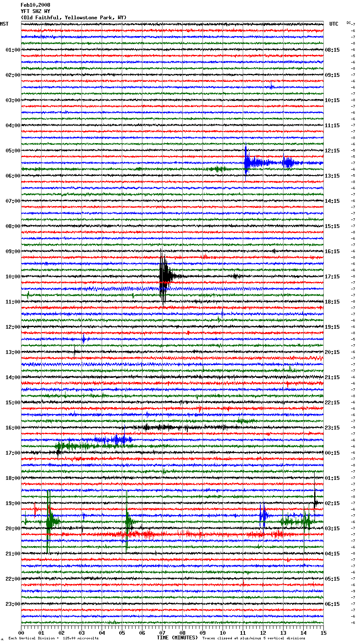The height and width of the screenshot is (644, 357).
Task: Click the '00:15' UTC time label
Action: tap(332, 453)
